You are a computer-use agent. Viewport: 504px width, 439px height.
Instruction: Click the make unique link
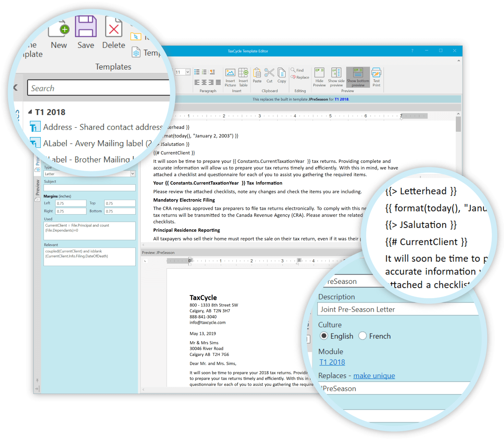[374, 375]
